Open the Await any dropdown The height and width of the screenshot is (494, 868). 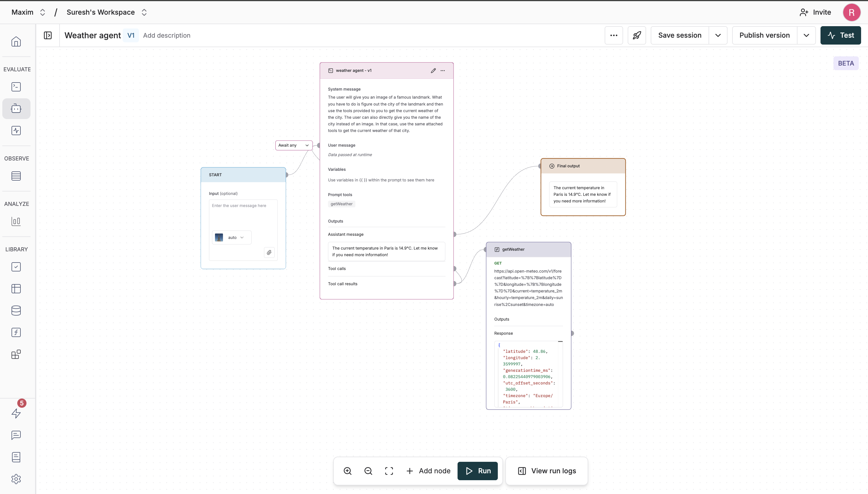tap(293, 145)
